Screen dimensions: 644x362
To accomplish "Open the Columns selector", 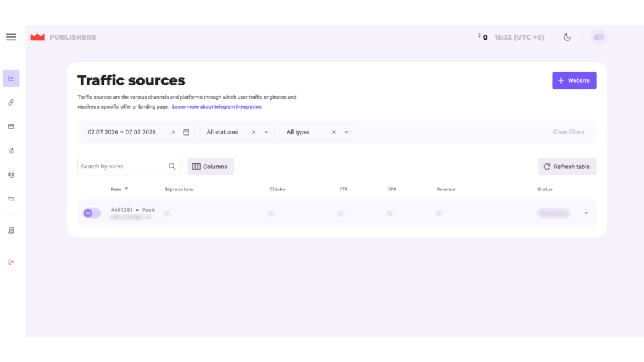I will click(211, 167).
